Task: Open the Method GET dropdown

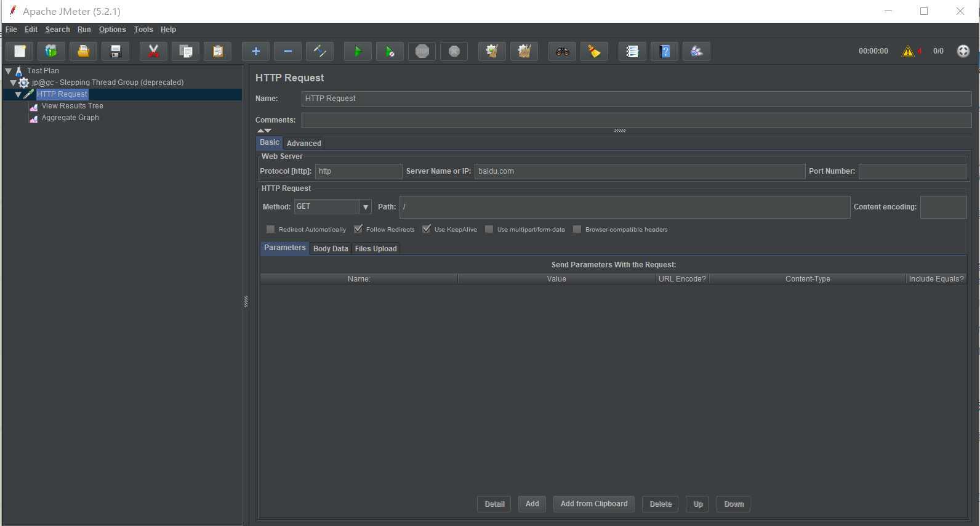Action: tap(366, 207)
